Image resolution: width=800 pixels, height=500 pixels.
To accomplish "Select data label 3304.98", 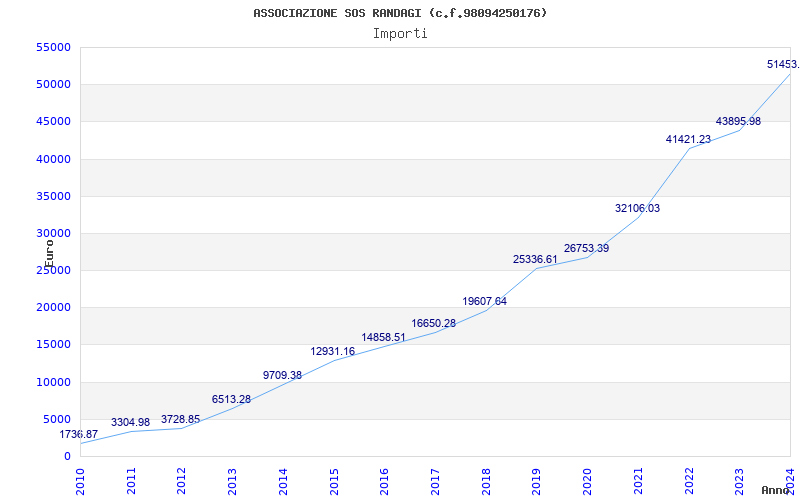I will pyautogui.click(x=131, y=422).
